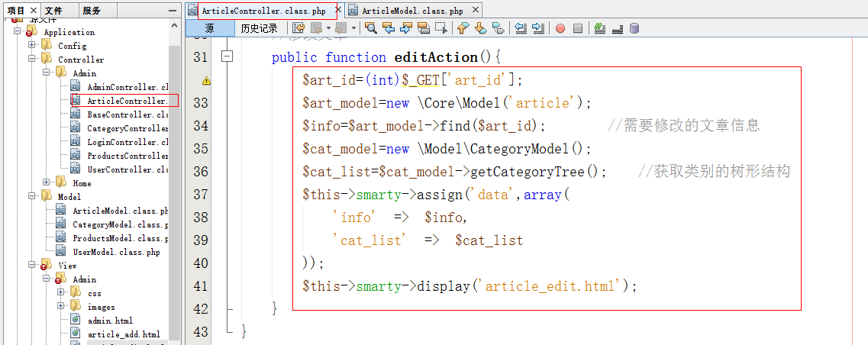Collapse the Model folder in tree
This screenshot has height=345, width=868.
[x=33, y=197]
